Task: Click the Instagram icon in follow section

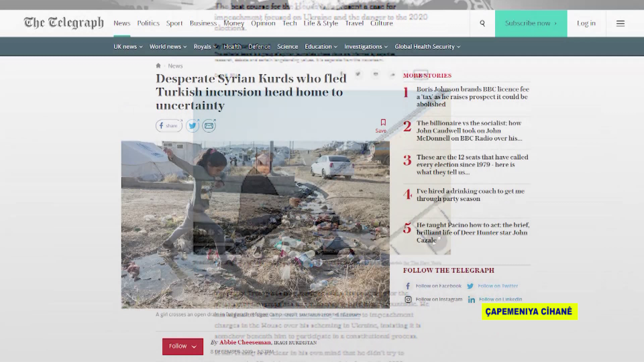Action: 408,300
